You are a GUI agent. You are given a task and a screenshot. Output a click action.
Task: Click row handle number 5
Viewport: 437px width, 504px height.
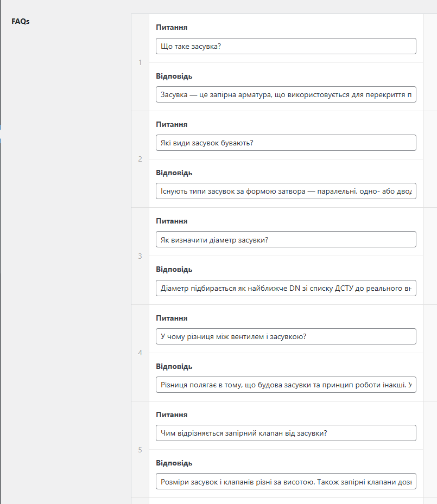click(140, 450)
